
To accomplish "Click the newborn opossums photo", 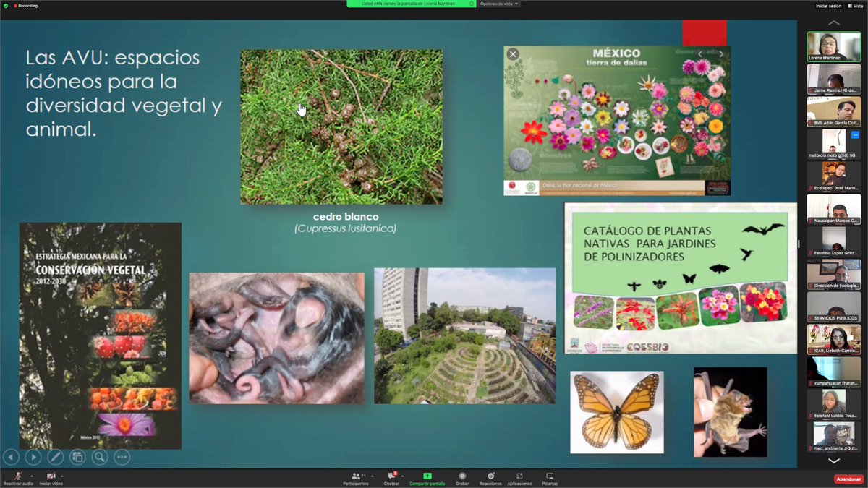I will coord(276,338).
